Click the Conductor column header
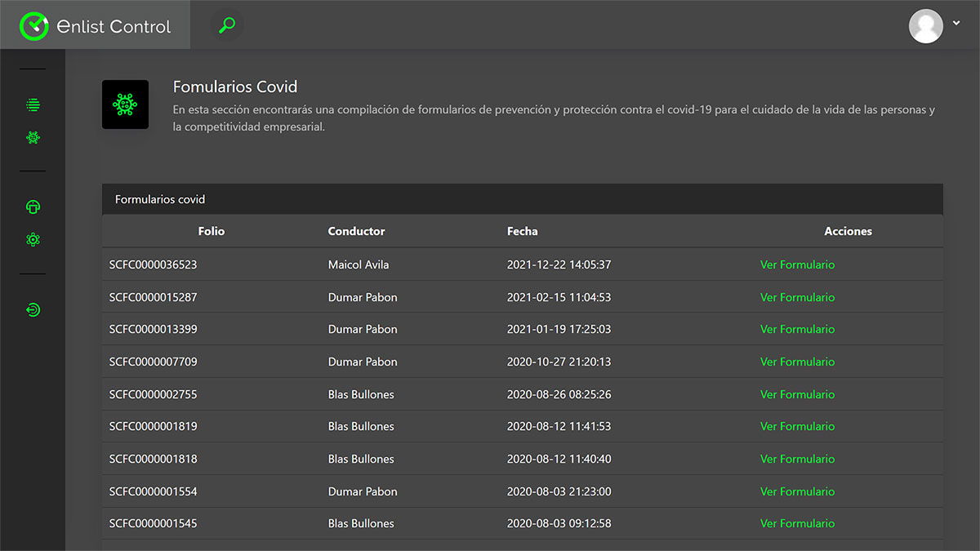Screen dimensions: 980x551 (x=356, y=231)
